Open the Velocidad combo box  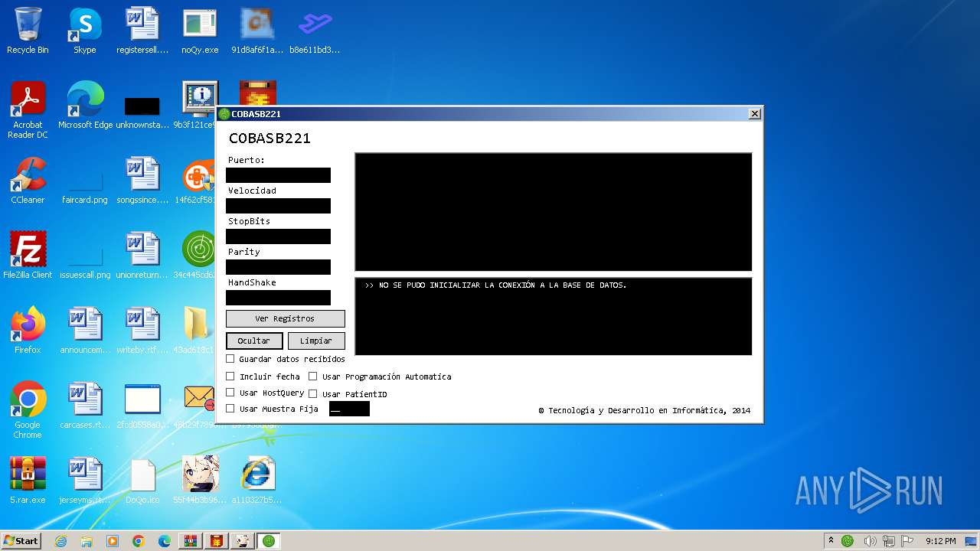278,206
